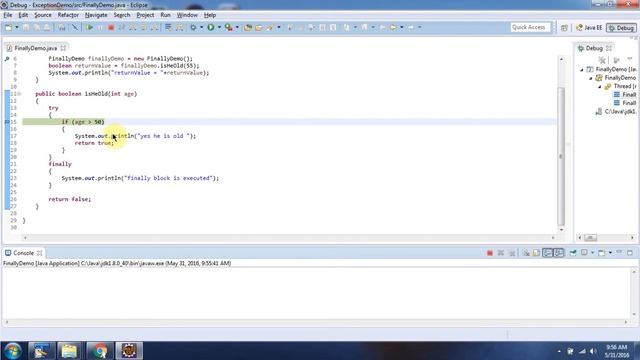
Task: Click the red Terminate button in main toolbar
Action: [x=111, y=27]
